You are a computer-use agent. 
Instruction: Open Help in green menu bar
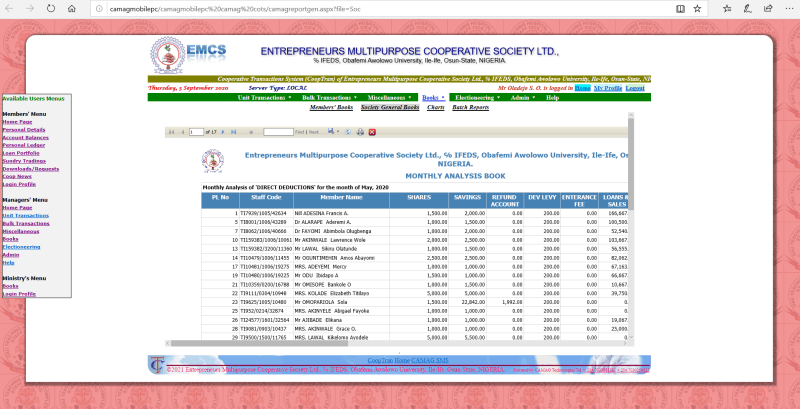(x=553, y=97)
